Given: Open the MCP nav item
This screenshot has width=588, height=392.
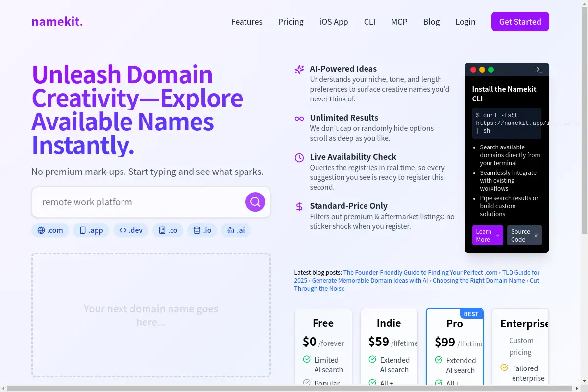Looking at the screenshot, I should click(x=399, y=22).
